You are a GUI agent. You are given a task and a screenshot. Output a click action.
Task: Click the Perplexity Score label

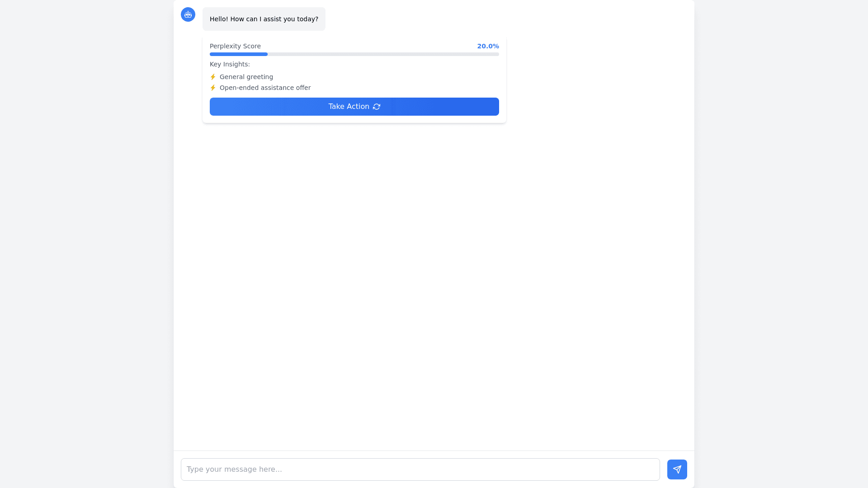(x=235, y=46)
